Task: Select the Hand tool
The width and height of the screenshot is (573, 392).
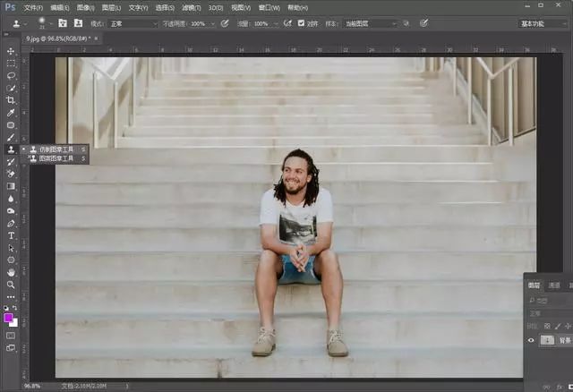Action: coord(11,273)
